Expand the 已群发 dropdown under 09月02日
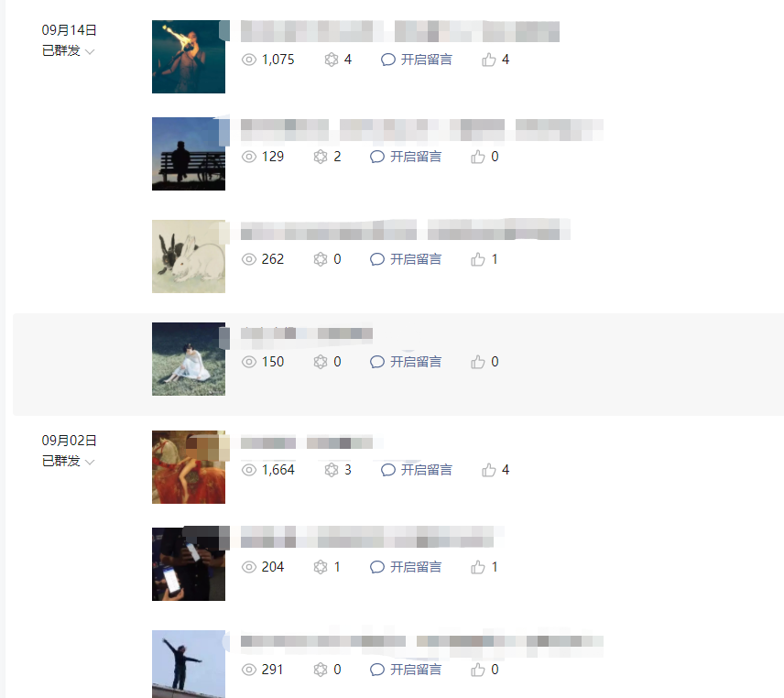The width and height of the screenshot is (784, 698). [69, 461]
